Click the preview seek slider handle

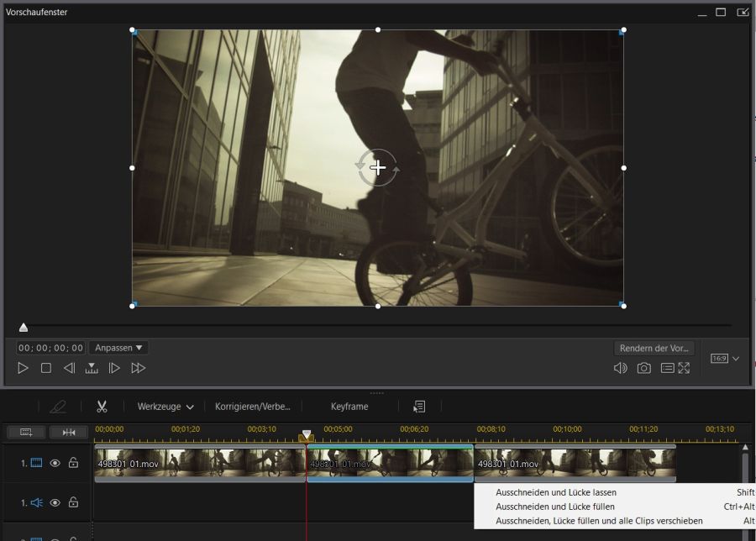[x=24, y=328]
